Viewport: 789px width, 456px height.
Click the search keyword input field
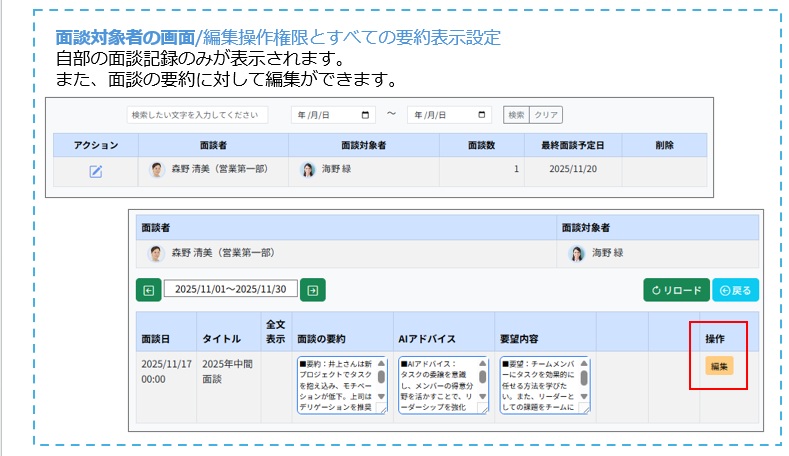pyautogui.click(x=197, y=115)
